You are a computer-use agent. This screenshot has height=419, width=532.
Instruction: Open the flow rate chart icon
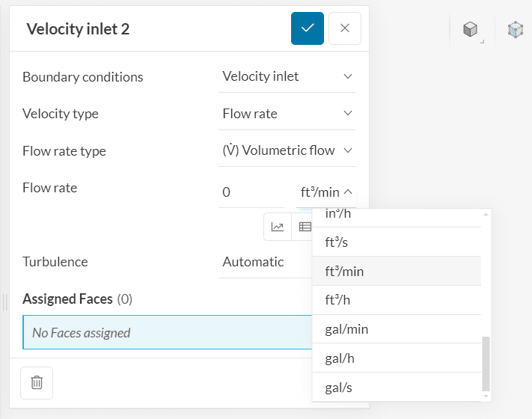pyautogui.click(x=278, y=227)
